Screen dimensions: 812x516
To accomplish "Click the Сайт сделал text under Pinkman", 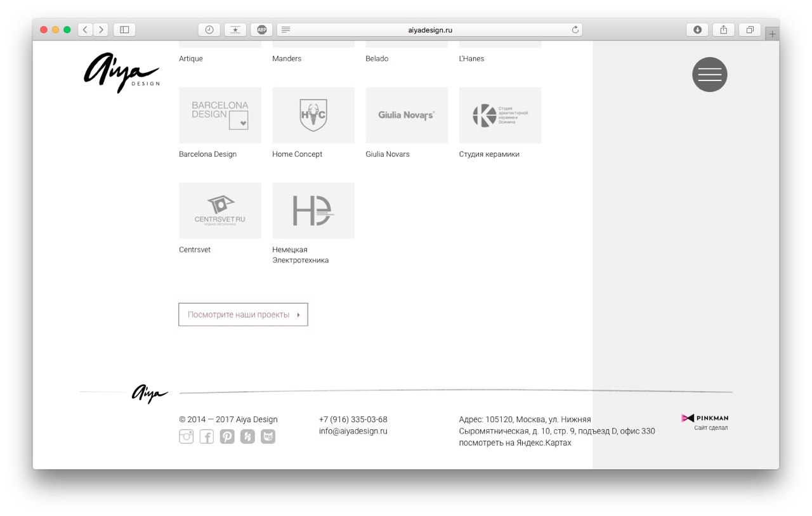I will [711, 428].
